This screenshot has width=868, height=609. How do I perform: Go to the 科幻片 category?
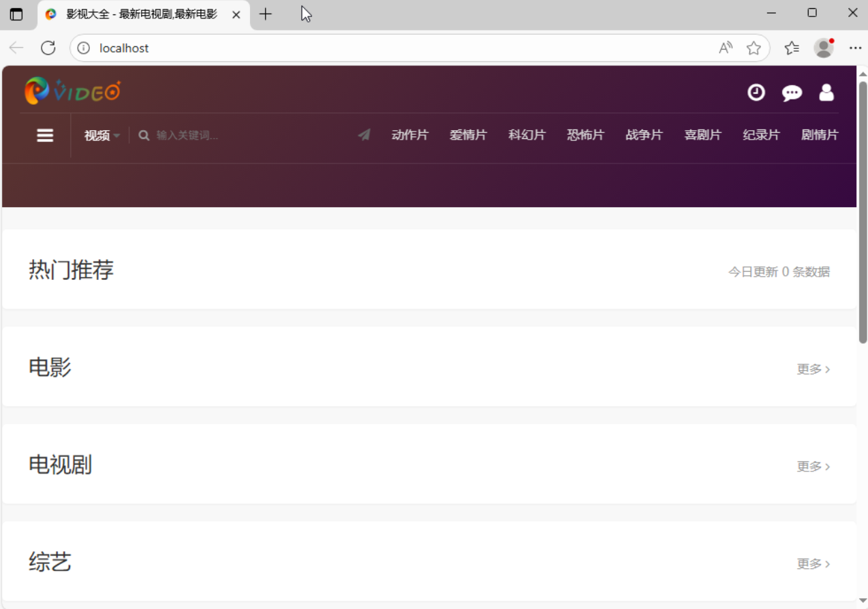click(x=527, y=135)
